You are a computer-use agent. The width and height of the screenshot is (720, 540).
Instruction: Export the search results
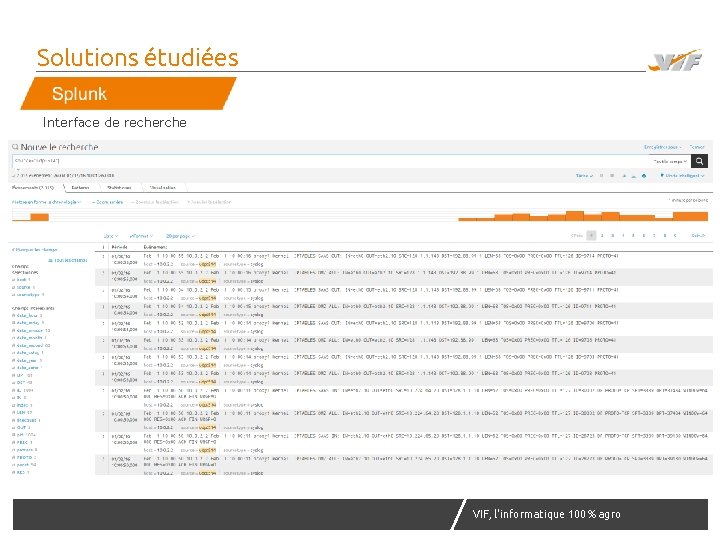(x=634, y=176)
